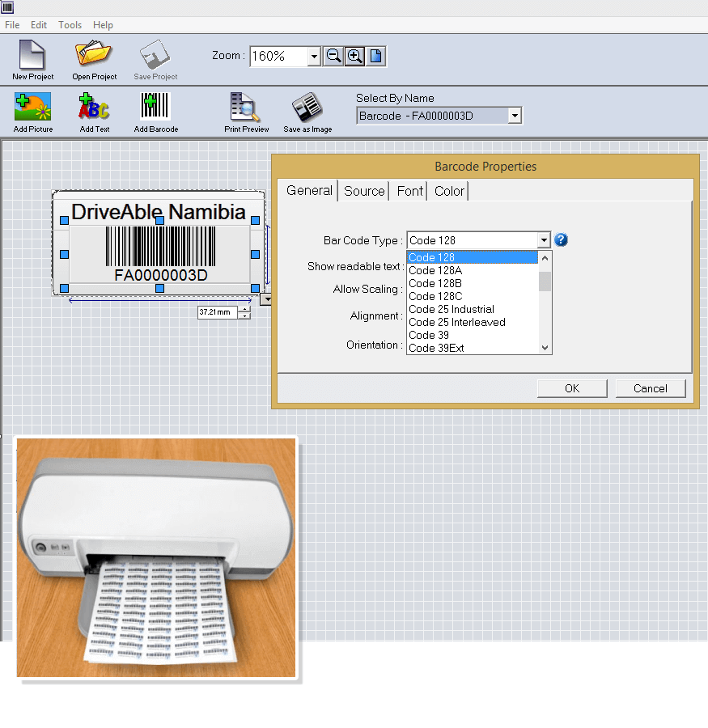Click the barcode type list scrollbar thumb
The image size is (708, 728).
coord(545,281)
